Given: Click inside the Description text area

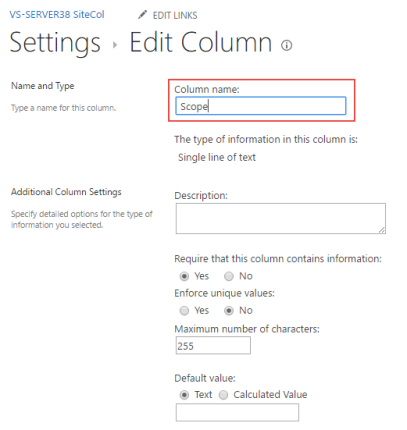Looking at the screenshot, I should [281, 218].
